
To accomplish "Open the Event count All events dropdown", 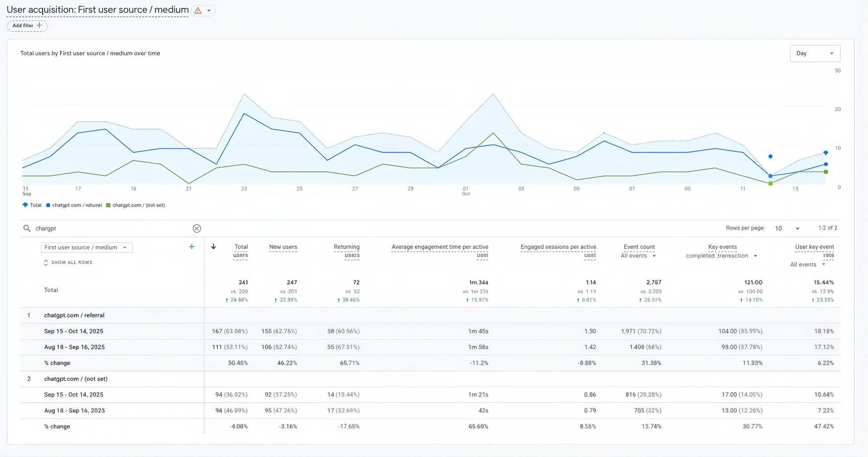I will (638, 256).
